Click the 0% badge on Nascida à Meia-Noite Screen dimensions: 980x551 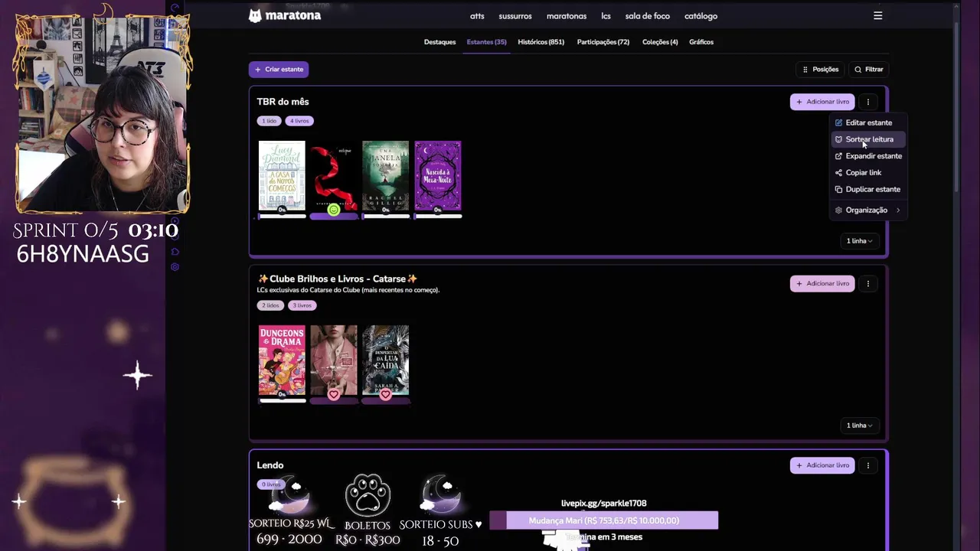[x=438, y=210]
